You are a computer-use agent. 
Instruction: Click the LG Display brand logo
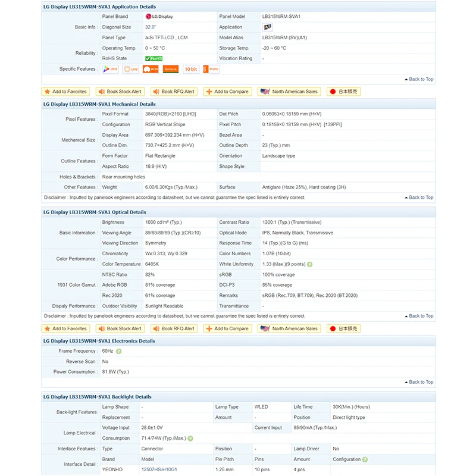coord(159,17)
